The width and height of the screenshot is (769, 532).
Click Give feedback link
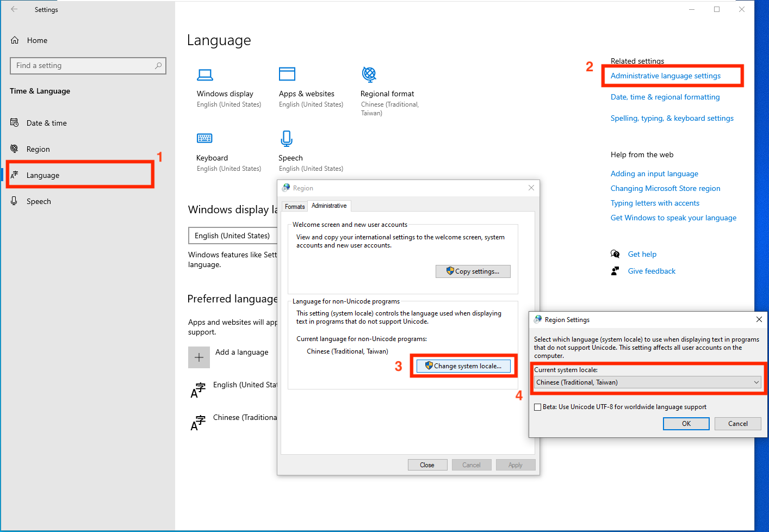tap(652, 271)
